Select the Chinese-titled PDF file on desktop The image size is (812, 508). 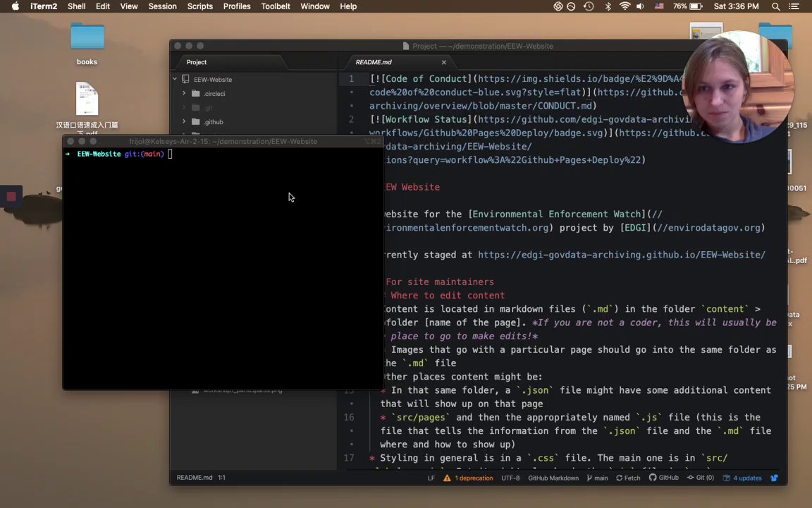pos(87,107)
